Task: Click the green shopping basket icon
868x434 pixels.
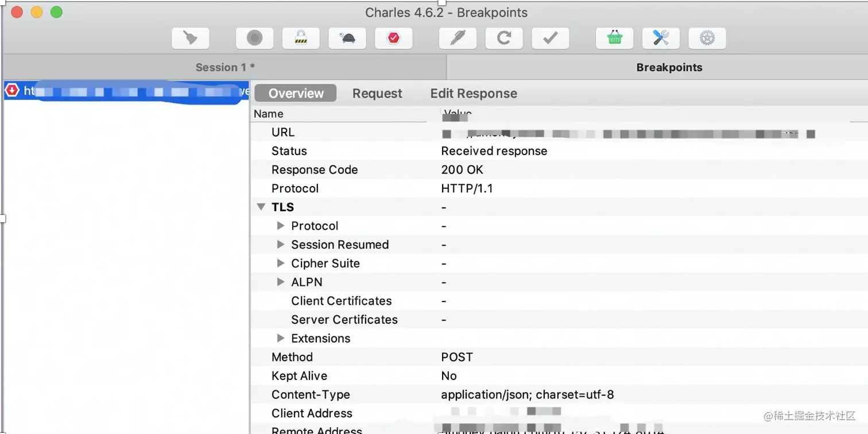Action: (x=615, y=38)
